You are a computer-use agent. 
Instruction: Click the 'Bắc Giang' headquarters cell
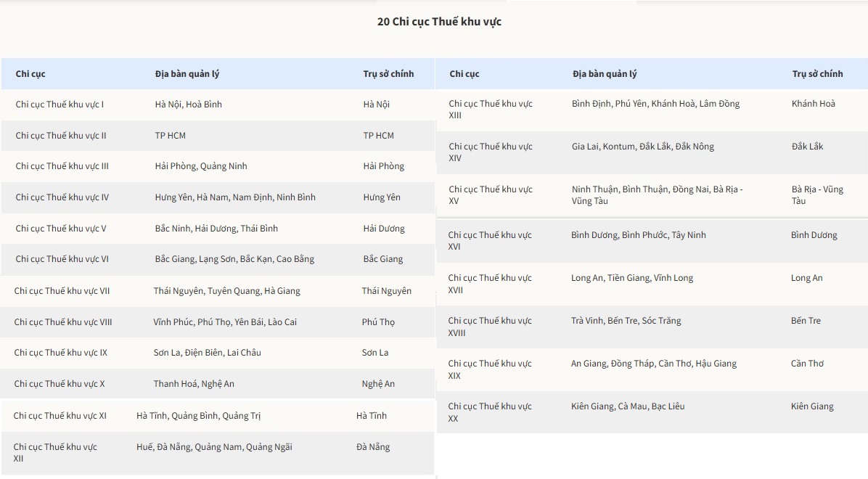(383, 259)
